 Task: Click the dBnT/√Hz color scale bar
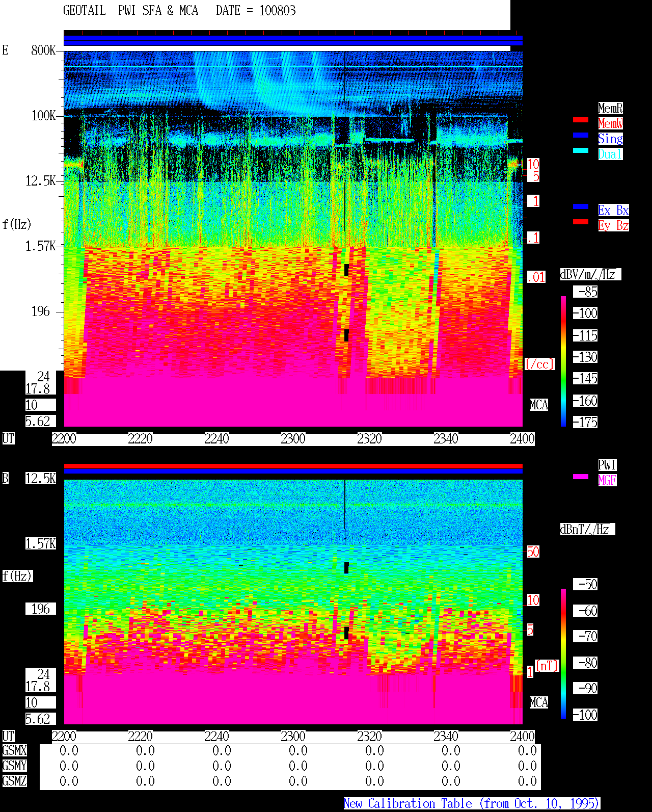pyautogui.click(x=563, y=654)
